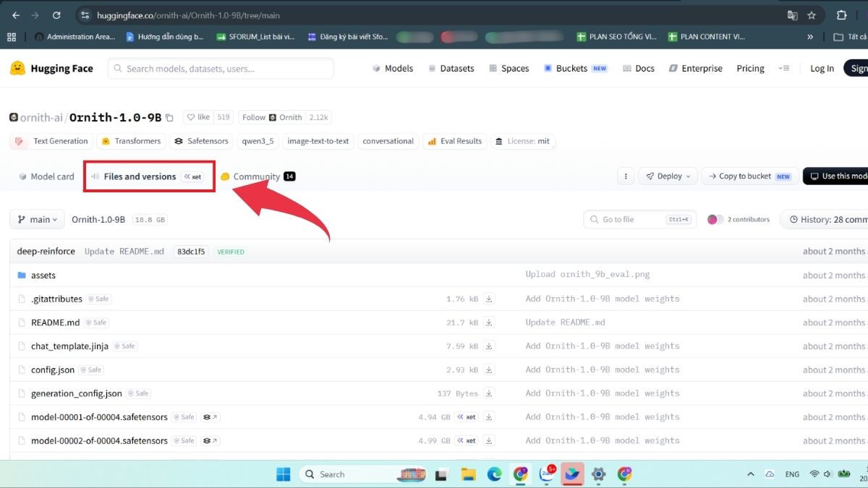
Task: Open Zalo from the taskbar
Action: click(547, 474)
